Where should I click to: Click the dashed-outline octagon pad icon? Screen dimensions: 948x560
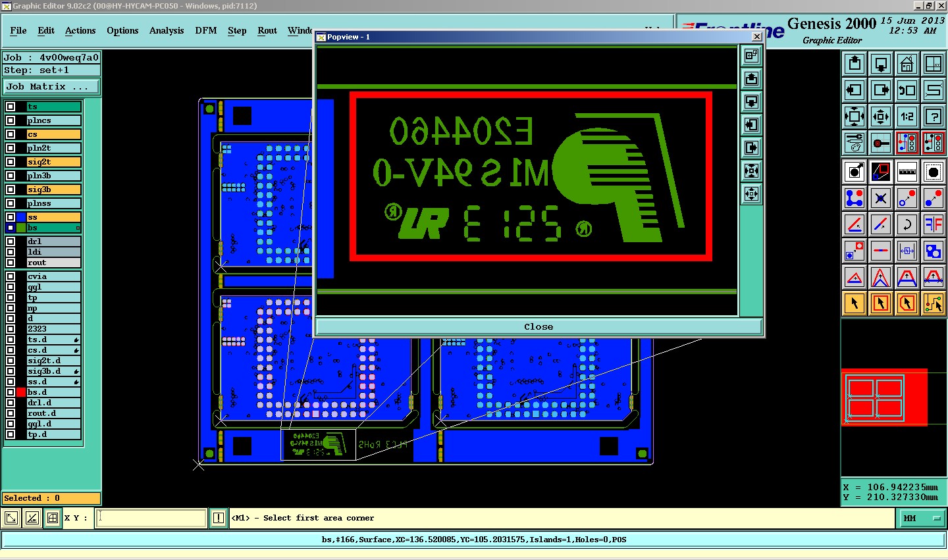click(934, 172)
